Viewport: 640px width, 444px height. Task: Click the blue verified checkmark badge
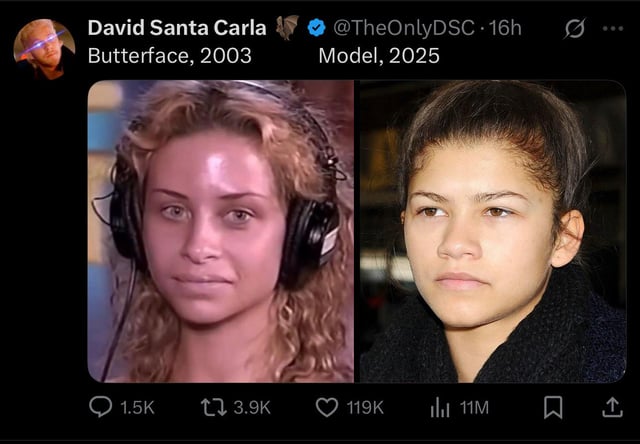(316, 28)
